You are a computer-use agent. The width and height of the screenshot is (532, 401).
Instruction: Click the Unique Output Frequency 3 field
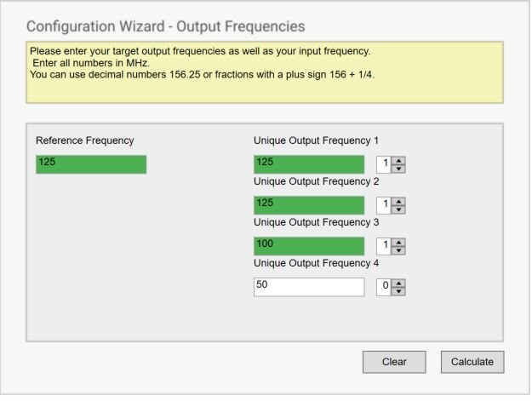click(309, 246)
